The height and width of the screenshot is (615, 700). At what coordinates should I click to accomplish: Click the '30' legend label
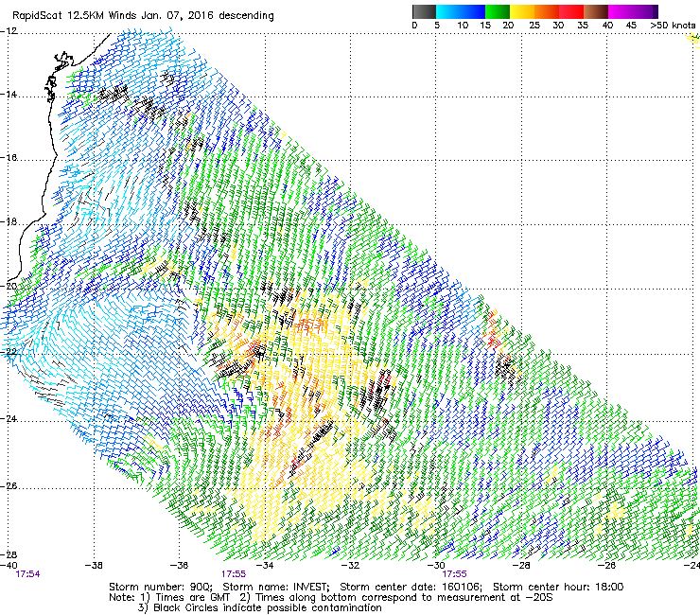(558, 26)
